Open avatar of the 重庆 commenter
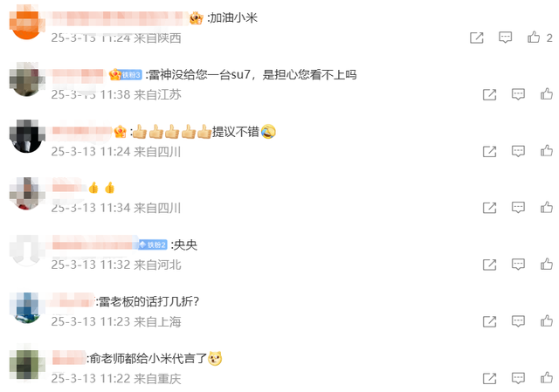559x392 pixels. click(26, 363)
